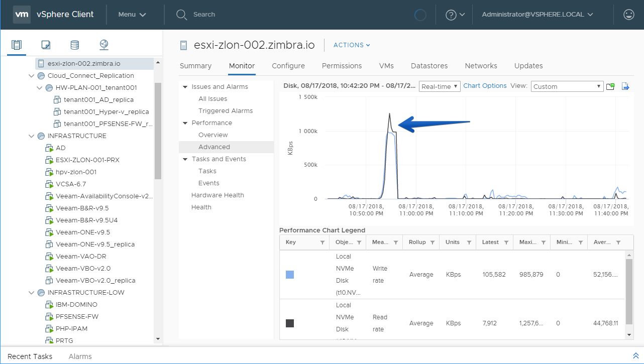Click the dark Read rate color key
The image size is (644, 364).
coord(290,323)
